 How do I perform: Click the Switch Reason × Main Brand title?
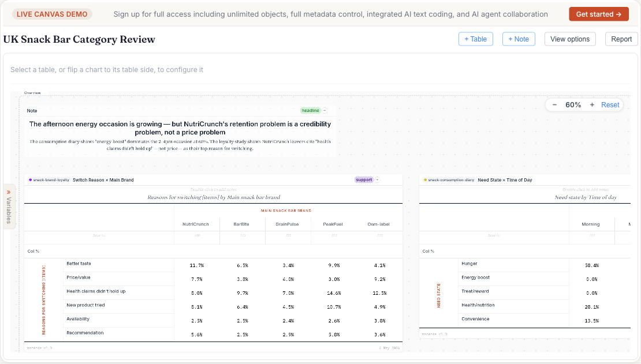[103, 180]
